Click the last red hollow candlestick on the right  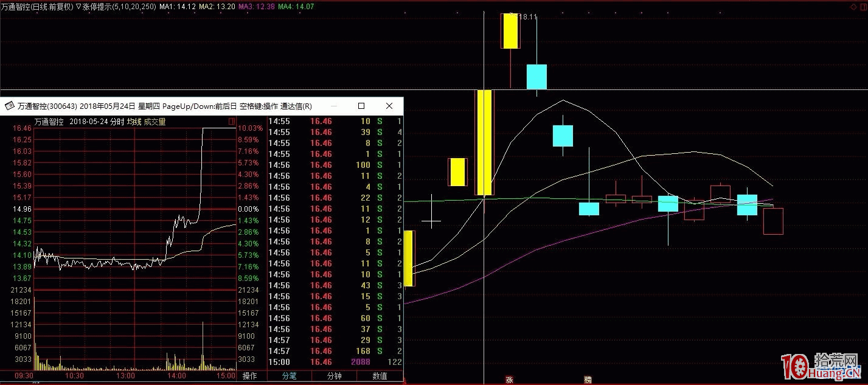[x=773, y=221]
